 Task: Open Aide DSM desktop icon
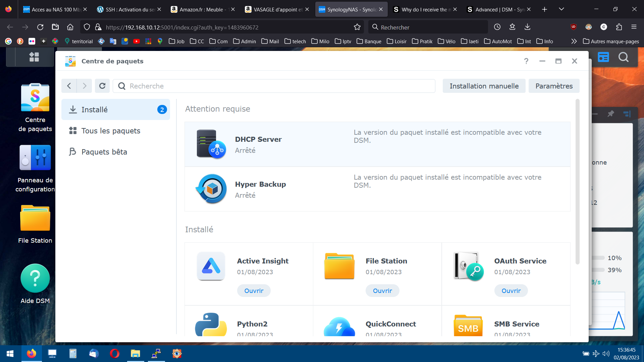click(x=35, y=279)
